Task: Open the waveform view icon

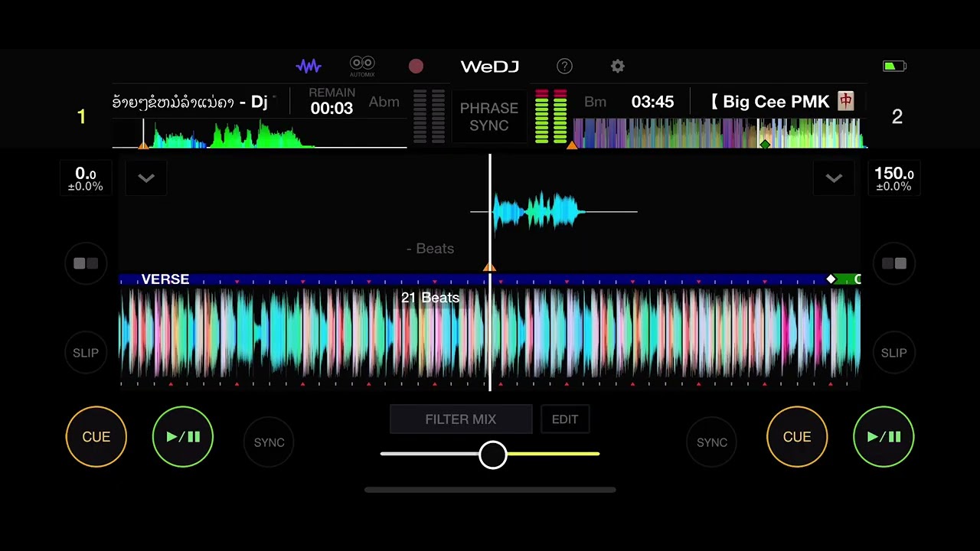Action: 309,67
